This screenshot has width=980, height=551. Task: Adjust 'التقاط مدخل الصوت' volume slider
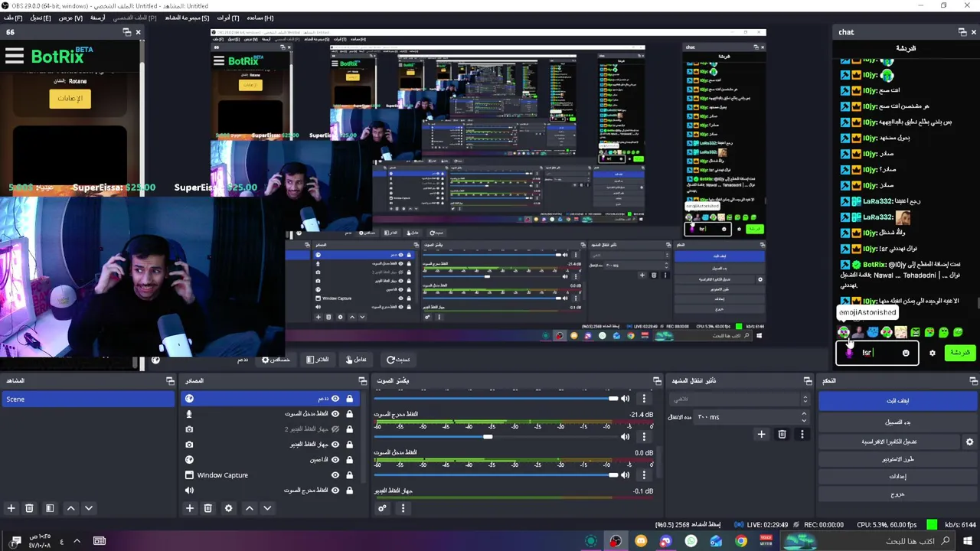click(496, 475)
